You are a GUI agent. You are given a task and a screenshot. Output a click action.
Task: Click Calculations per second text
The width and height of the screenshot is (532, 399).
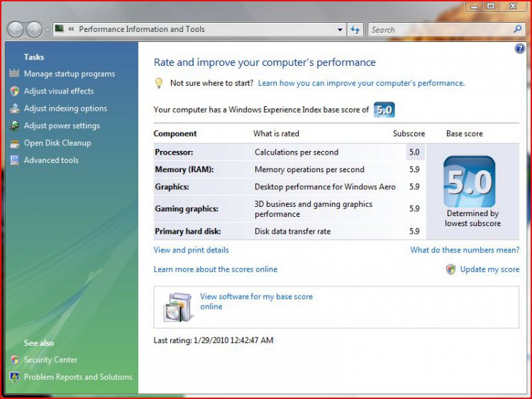(x=297, y=152)
